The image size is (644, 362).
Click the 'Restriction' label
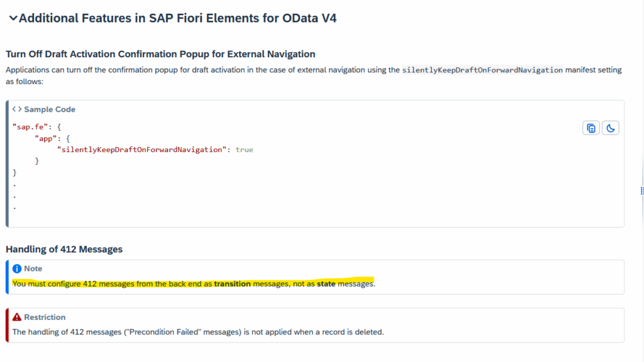(x=45, y=317)
